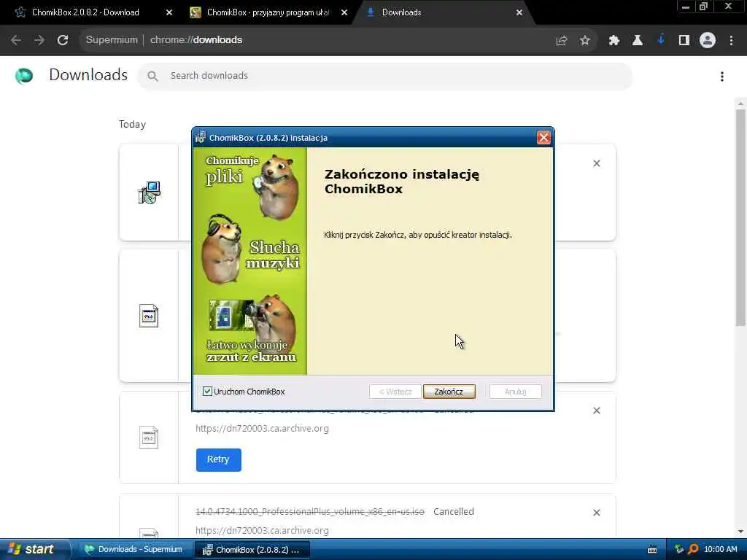Open the profile avatar menu

[x=708, y=40]
